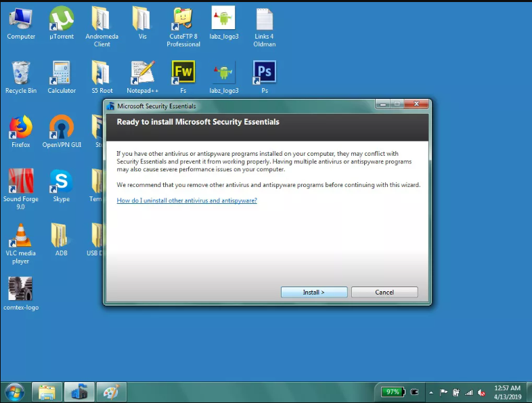Select the µTorrent desktop shortcut

(62, 24)
